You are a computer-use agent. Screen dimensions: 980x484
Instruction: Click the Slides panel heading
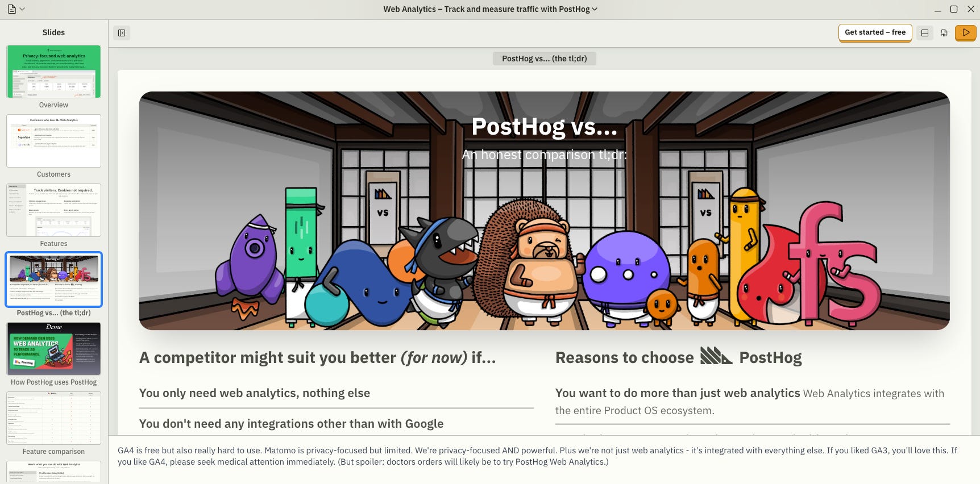[53, 32]
